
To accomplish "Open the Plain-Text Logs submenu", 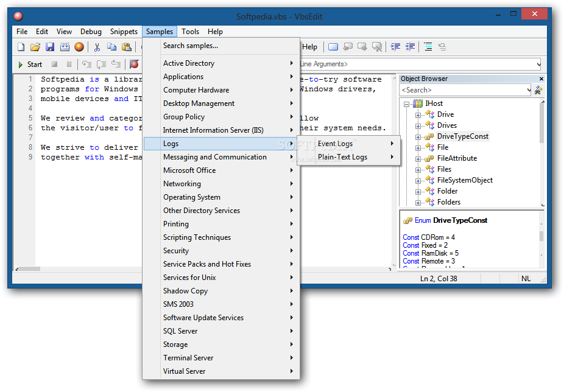I will pyautogui.click(x=348, y=157).
